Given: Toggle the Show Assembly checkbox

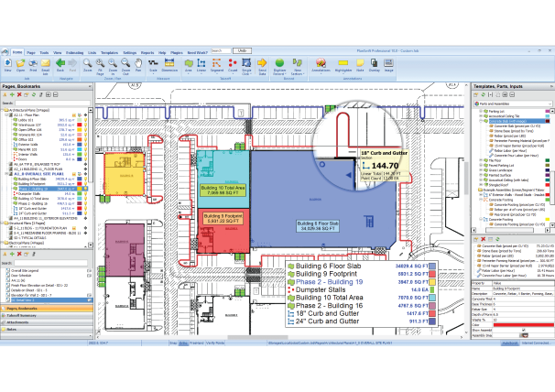Looking at the screenshot, I should [524, 330].
